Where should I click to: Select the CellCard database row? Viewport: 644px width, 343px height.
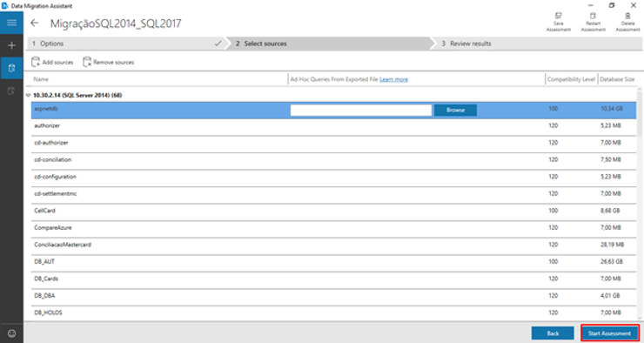[334, 212]
